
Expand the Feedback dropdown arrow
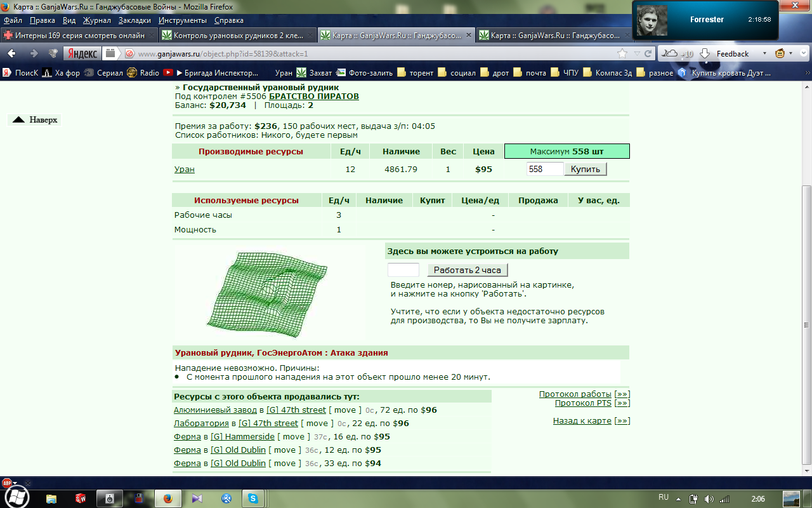(x=764, y=54)
